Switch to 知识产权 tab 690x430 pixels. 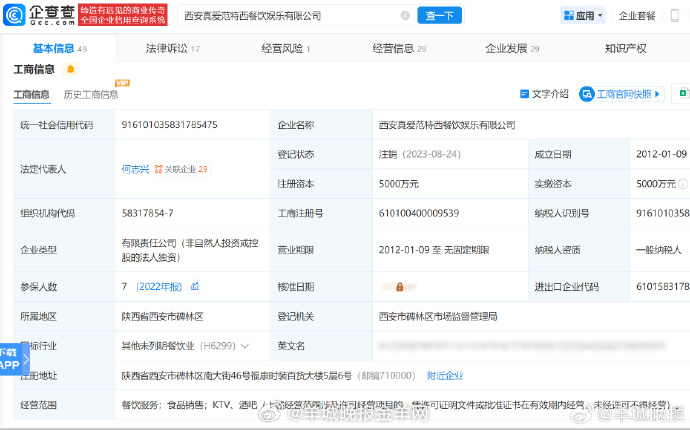[x=625, y=48]
